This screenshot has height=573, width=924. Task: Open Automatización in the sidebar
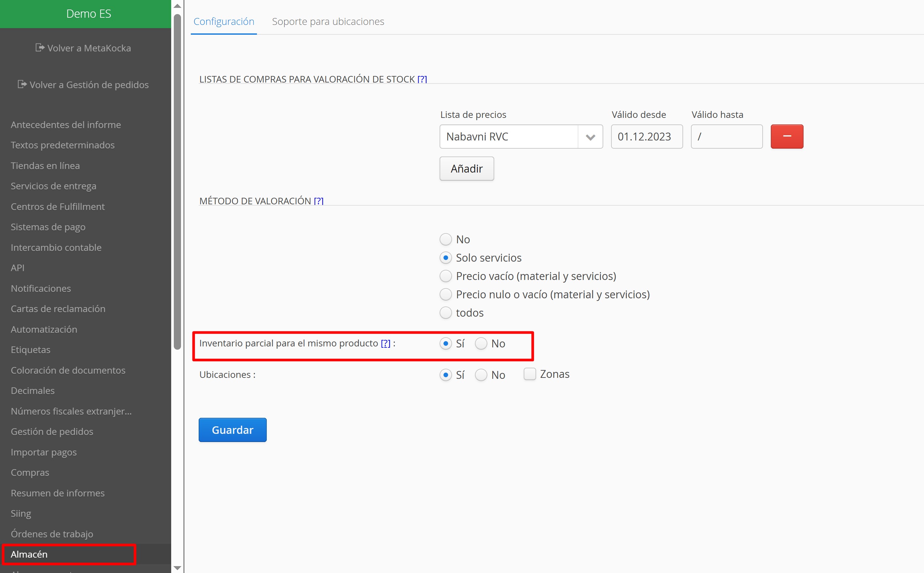44,329
